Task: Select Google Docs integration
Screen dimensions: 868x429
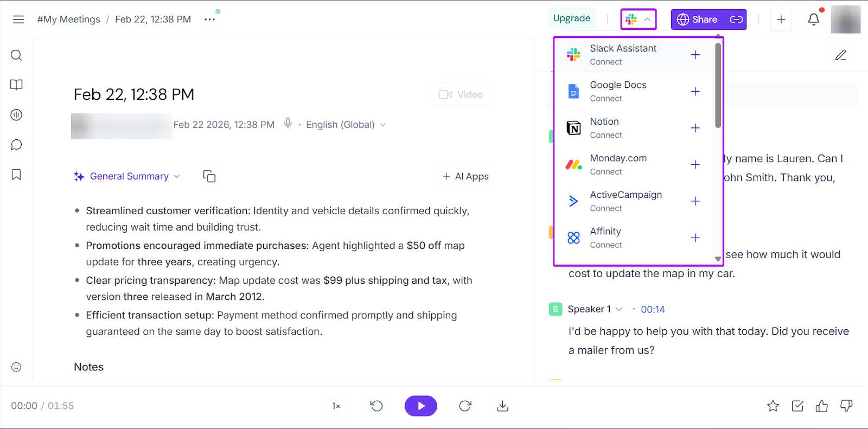Action: (x=634, y=91)
